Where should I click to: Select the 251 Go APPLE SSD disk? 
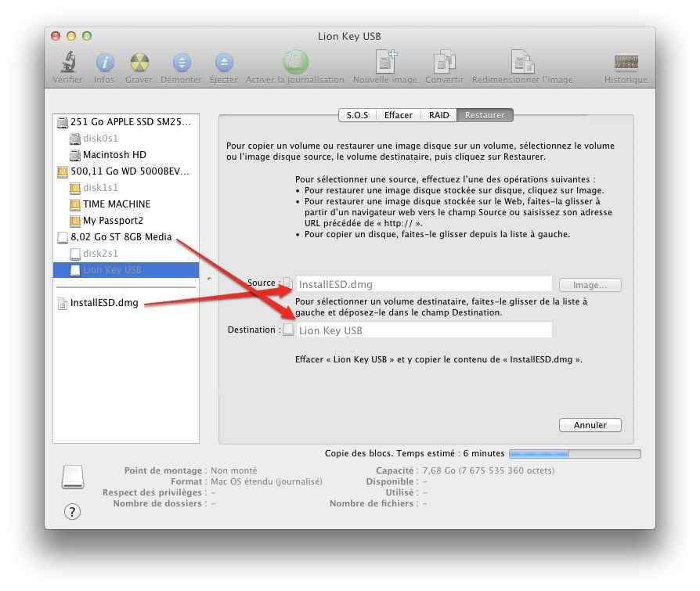pos(126,122)
